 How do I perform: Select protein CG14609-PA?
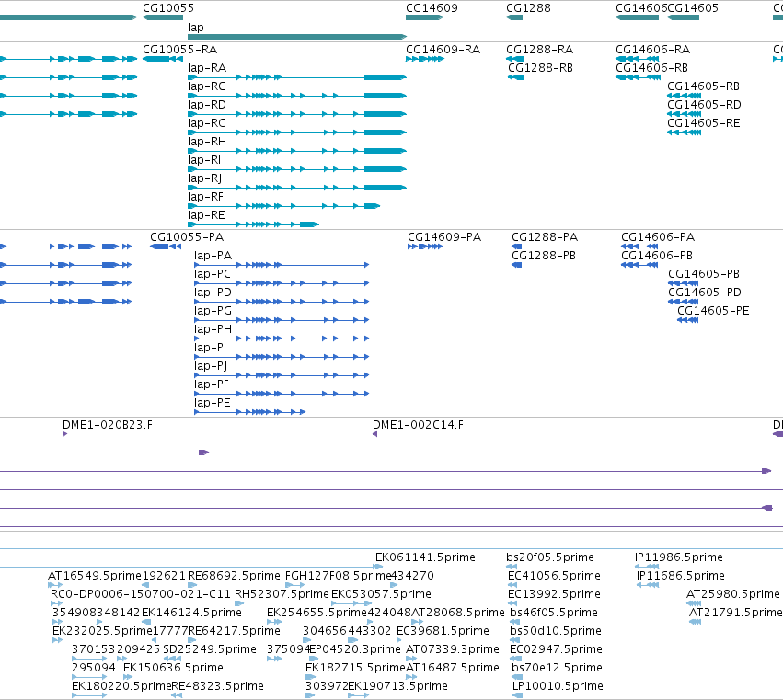tap(444, 237)
